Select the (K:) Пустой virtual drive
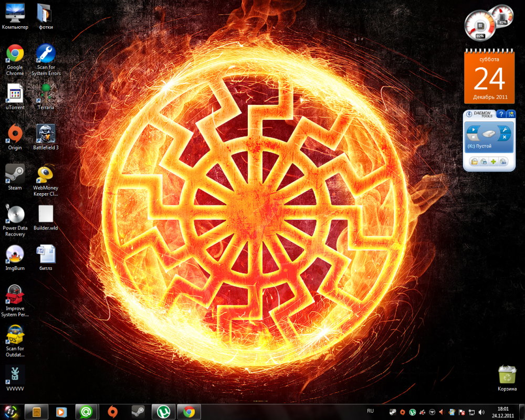 (479, 146)
